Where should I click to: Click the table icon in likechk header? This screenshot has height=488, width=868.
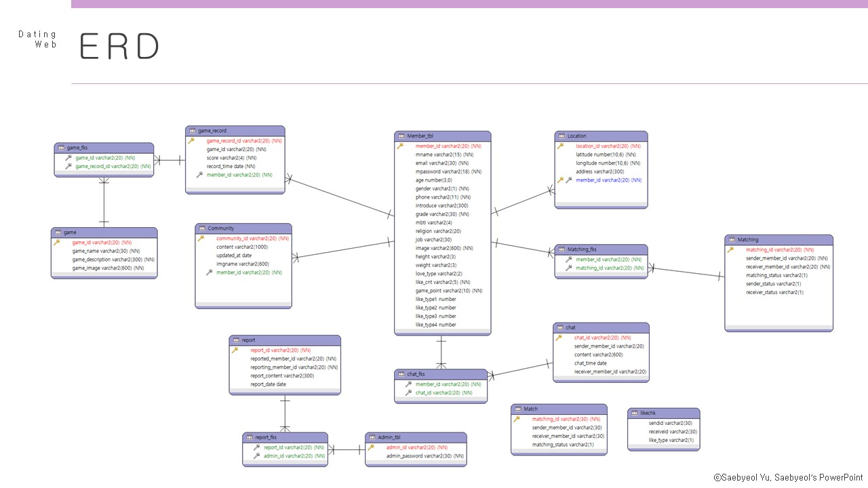point(635,413)
